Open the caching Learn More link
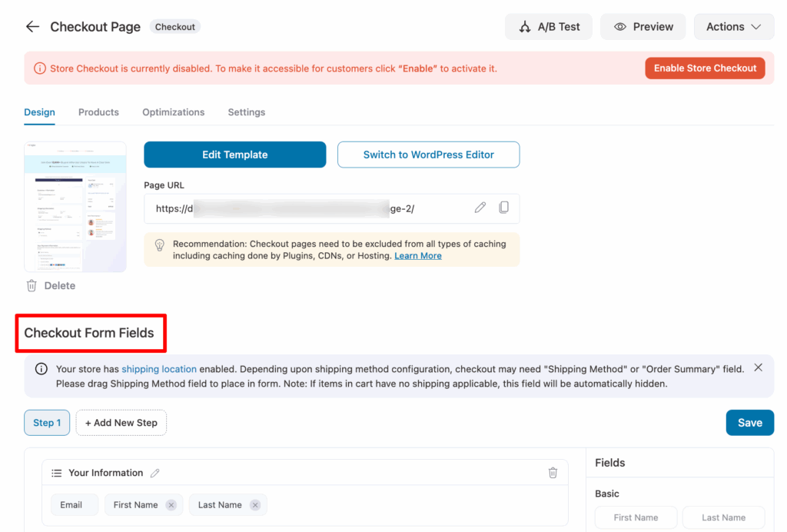The height and width of the screenshot is (532, 787). click(x=417, y=255)
